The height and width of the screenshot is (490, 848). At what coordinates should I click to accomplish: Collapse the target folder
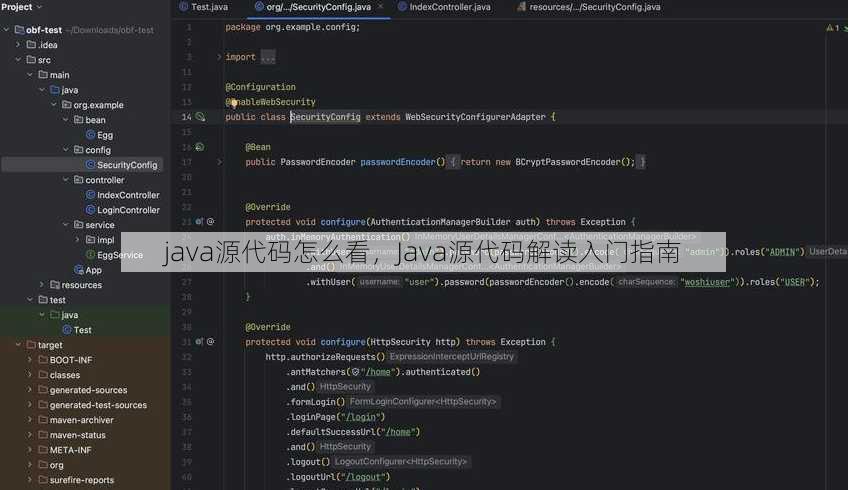18,345
